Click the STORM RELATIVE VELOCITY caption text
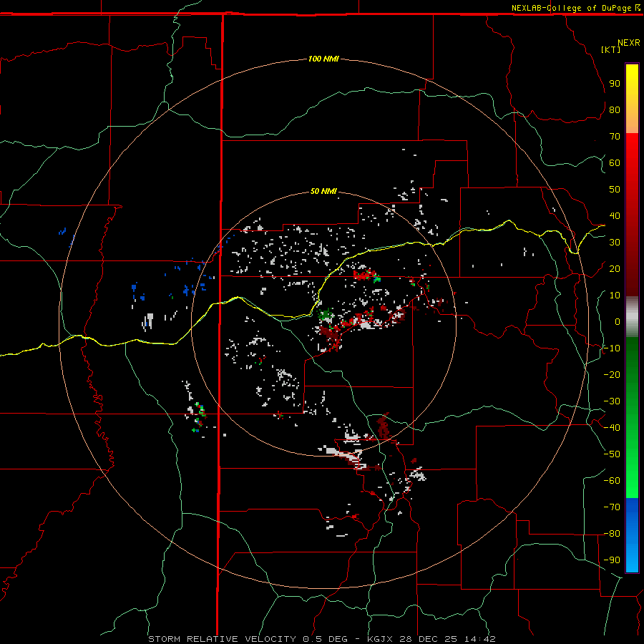644x644 pixels. 222,639
